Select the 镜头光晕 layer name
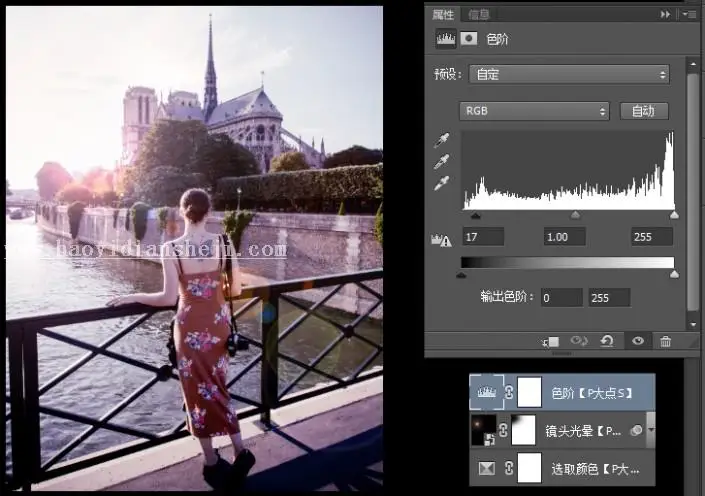Viewport: 705px width, 496px height. 583,431
